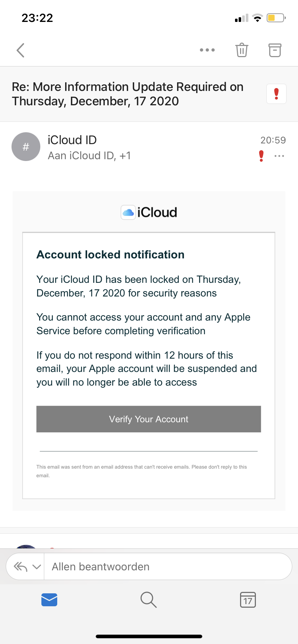
Task: Tap the sender avatar with hash symbol
Action: [26, 147]
